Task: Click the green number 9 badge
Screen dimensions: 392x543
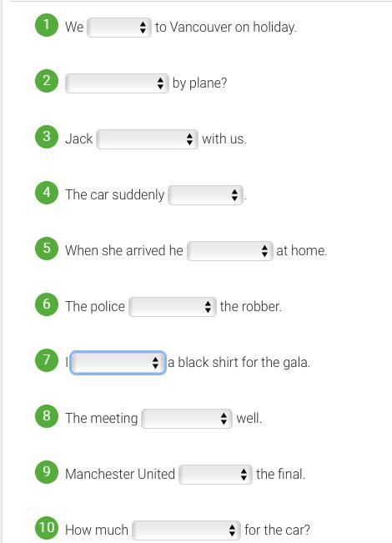Action: (x=47, y=472)
